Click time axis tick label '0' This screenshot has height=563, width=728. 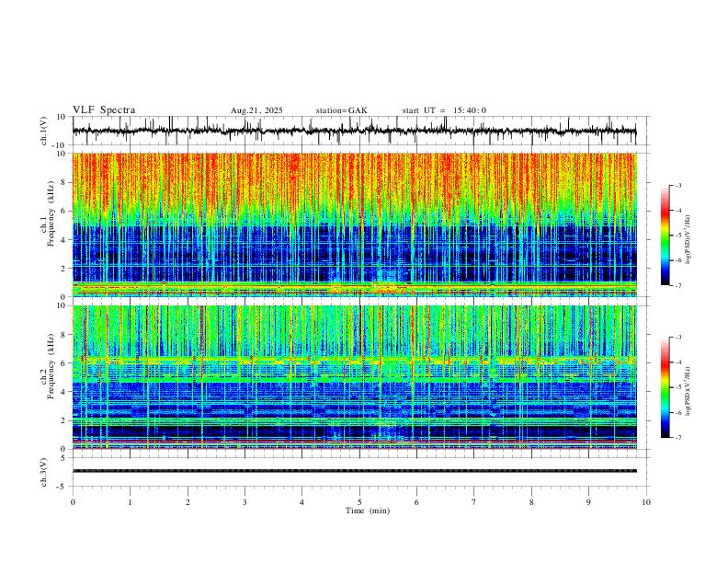[73, 502]
